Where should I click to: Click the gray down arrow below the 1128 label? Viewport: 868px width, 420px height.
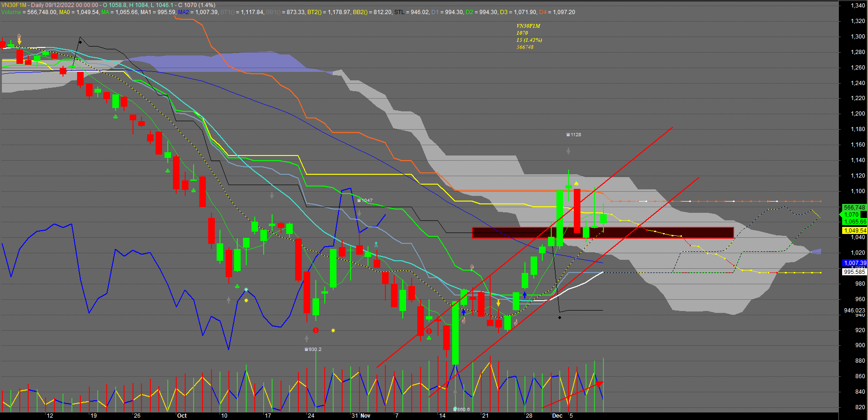(568, 151)
